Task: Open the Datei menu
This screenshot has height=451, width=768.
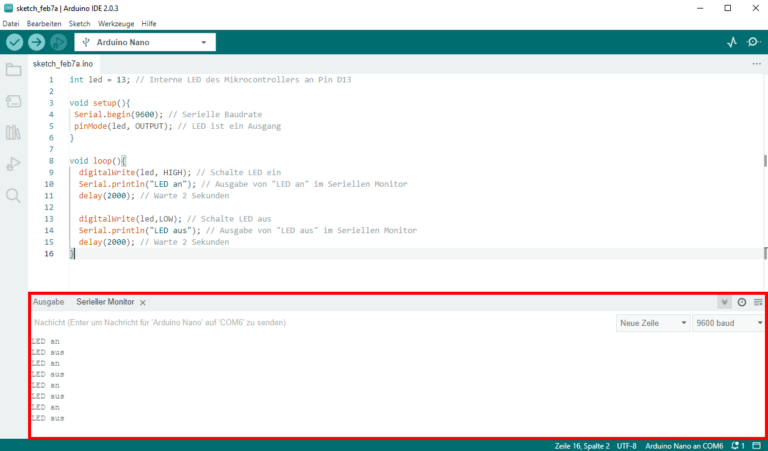Action: pyautogui.click(x=11, y=24)
